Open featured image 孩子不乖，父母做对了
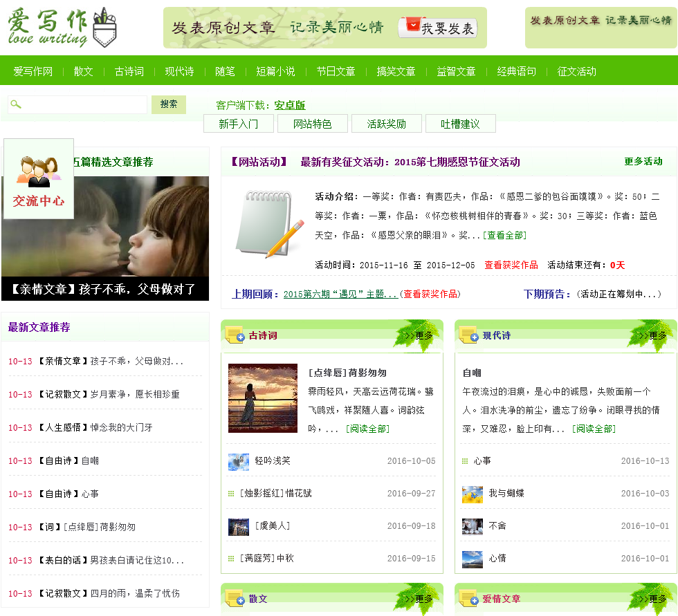678x616 pixels. tap(105, 238)
